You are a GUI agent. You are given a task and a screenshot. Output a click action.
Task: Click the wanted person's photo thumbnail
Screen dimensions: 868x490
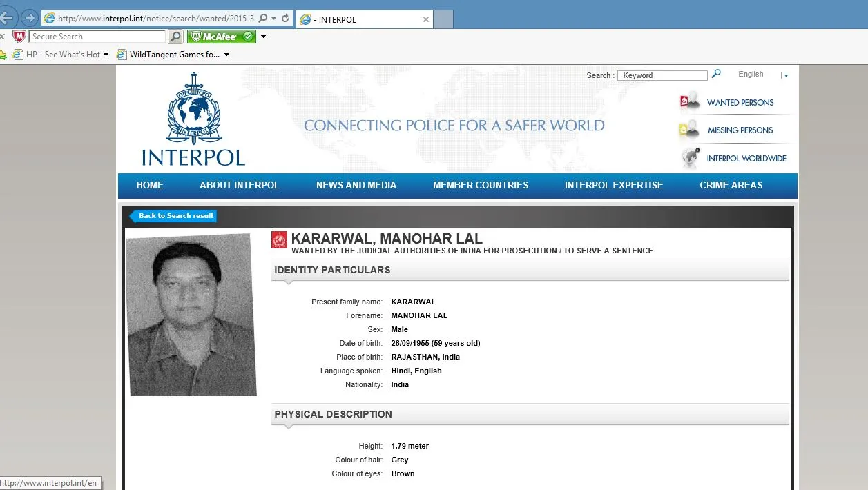pos(191,315)
